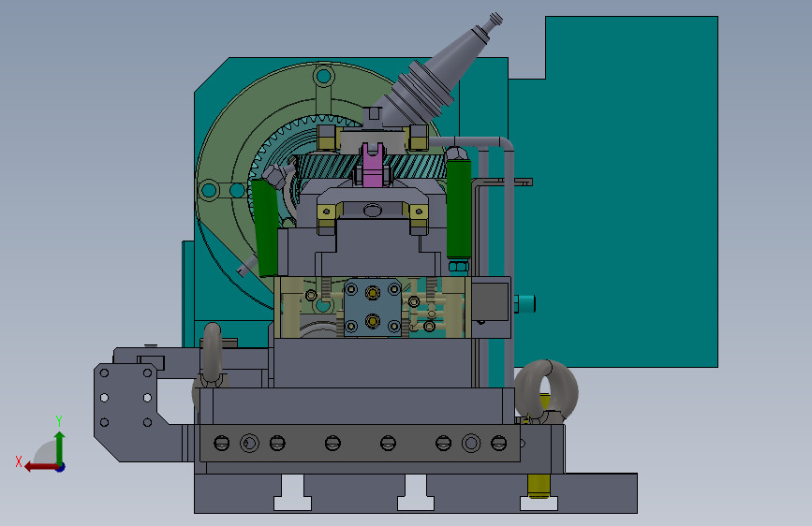The height and width of the screenshot is (526, 812).
Task: Select the bent gray pipe elbow
Action: point(507,145)
